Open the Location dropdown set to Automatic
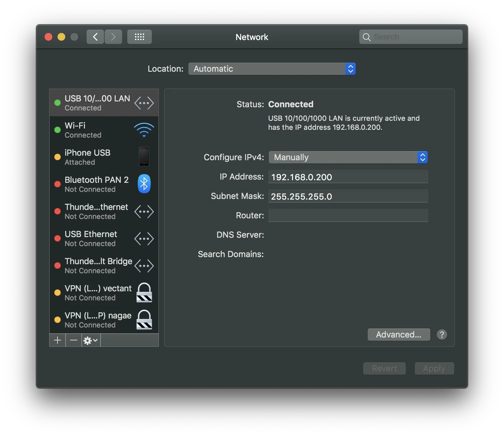The width and height of the screenshot is (504, 436). [x=272, y=69]
